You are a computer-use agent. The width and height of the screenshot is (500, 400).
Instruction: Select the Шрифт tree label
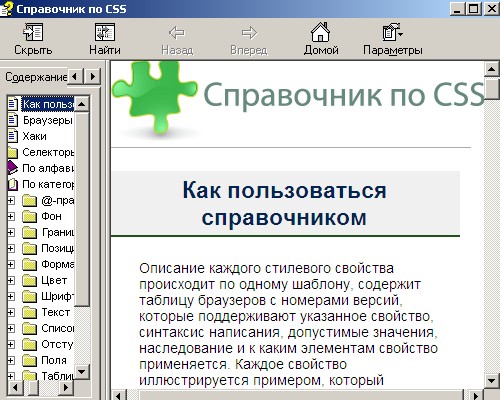pos(58,296)
